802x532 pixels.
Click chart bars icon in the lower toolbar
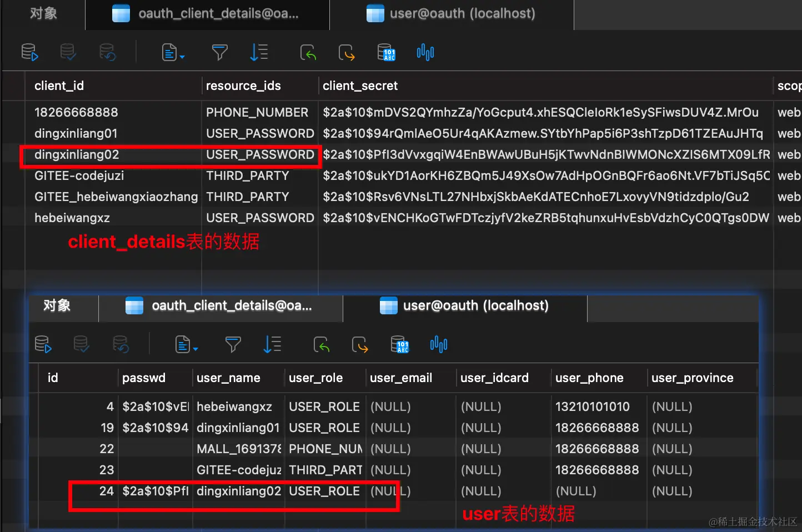coord(439,344)
